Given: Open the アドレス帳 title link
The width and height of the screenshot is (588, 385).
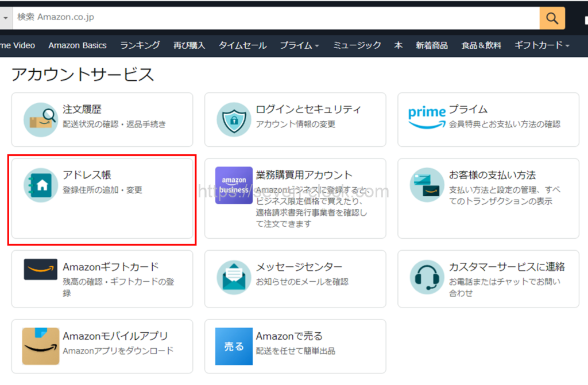Looking at the screenshot, I should [87, 175].
